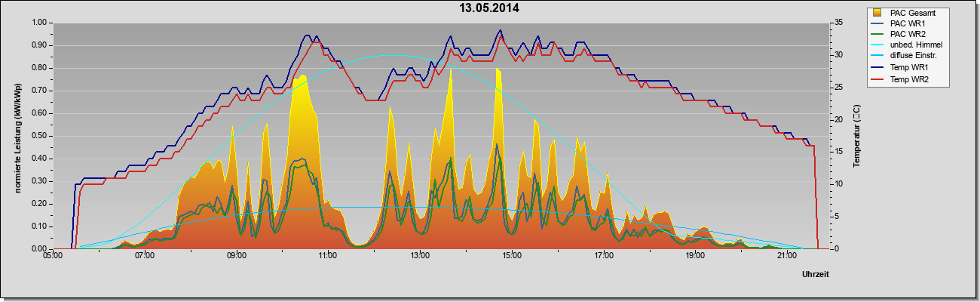980x302 pixels.
Task: Click the 09:00 time axis label
Action: point(236,256)
